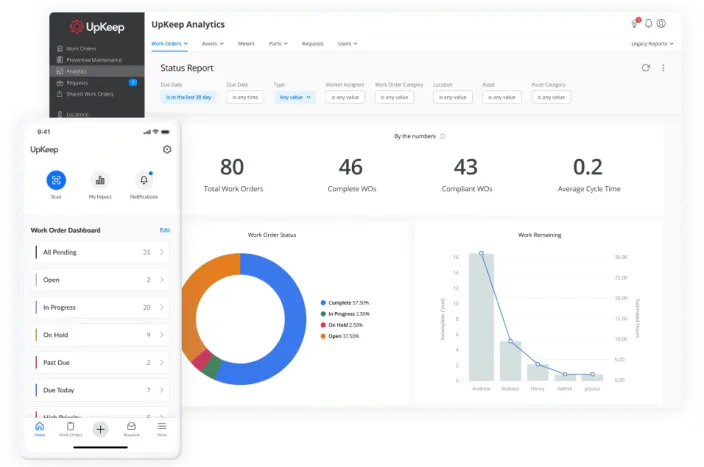704x467 pixels.
Task: Click the info icon beside By the numbers
Action: pos(442,137)
